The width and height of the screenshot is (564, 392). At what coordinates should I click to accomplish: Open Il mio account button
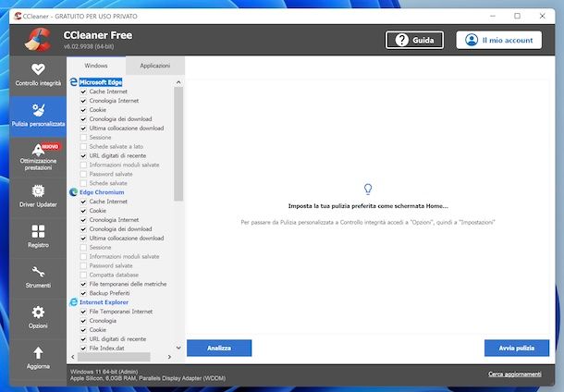(x=499, y=40)
